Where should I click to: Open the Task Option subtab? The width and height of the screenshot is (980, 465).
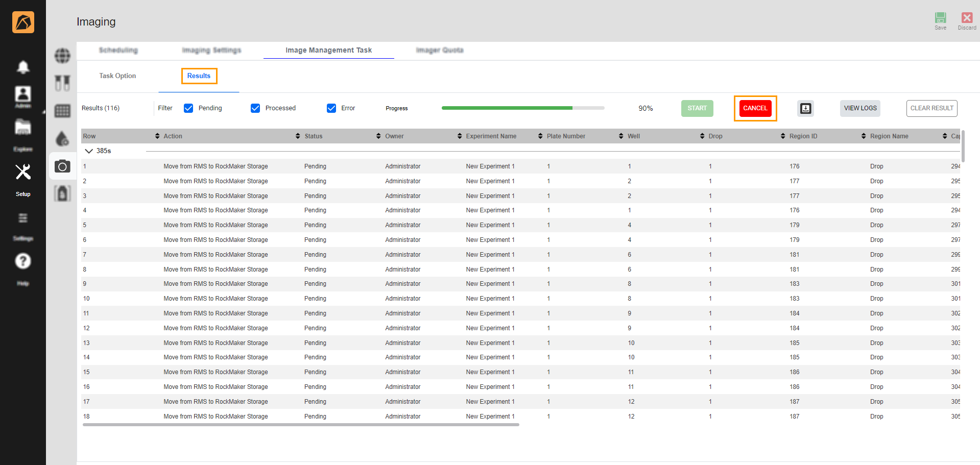click(x=117, y=76)
